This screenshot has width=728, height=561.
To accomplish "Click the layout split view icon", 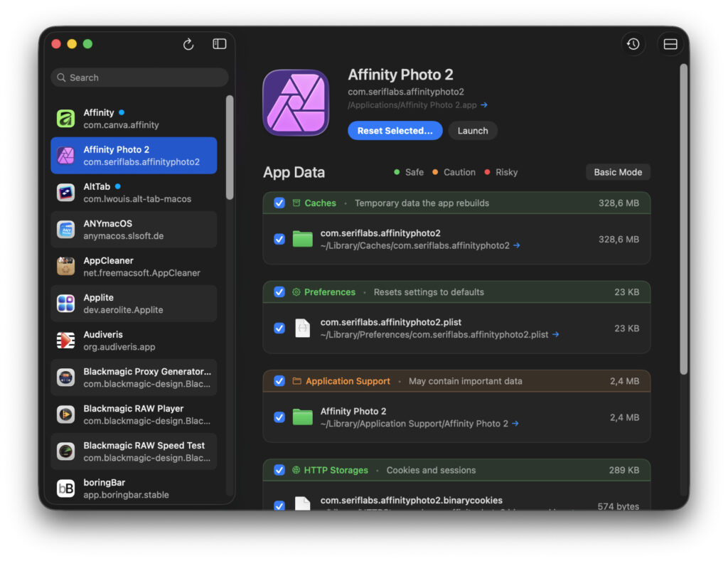I will pos(670,44).
